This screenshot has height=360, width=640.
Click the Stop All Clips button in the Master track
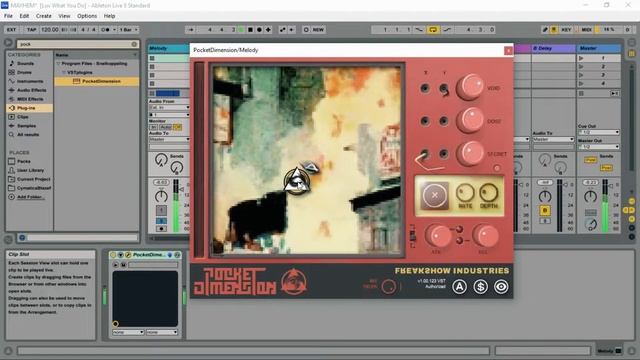tap(581, 93)
